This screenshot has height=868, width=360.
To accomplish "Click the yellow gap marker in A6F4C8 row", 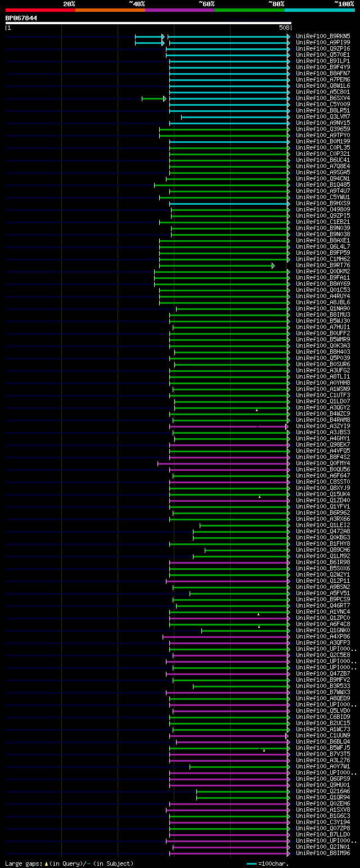I will click(259, 626).
